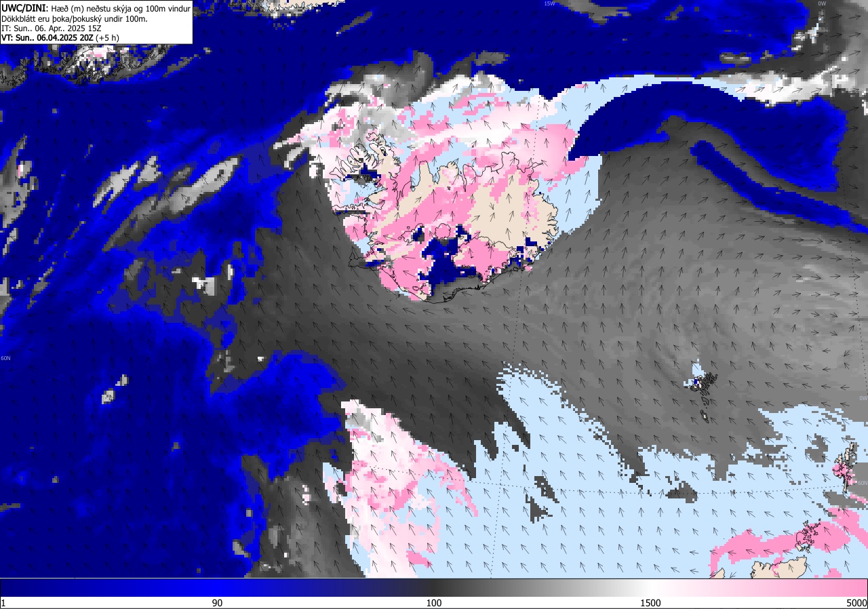Click the valid time 'VT: Sun.. 06.04.2025 20Z'

pyautogui.click(x=47, y=38)
